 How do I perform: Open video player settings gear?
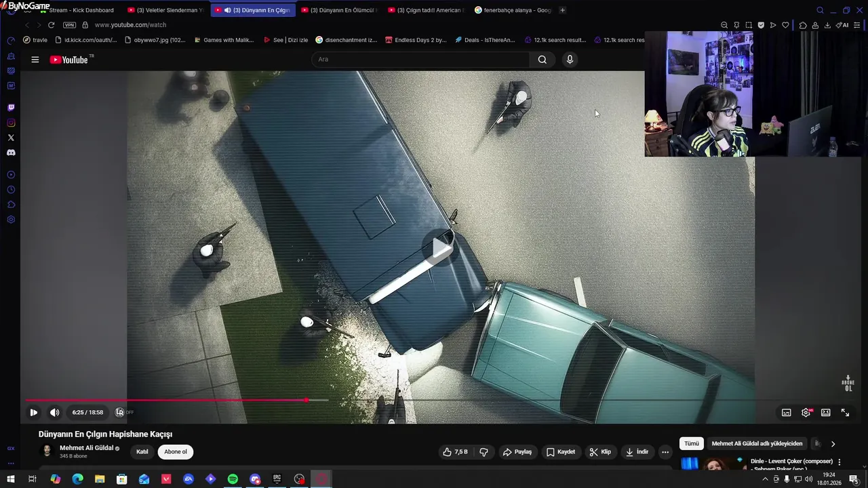pyautogui.click(x=806, y=412)
